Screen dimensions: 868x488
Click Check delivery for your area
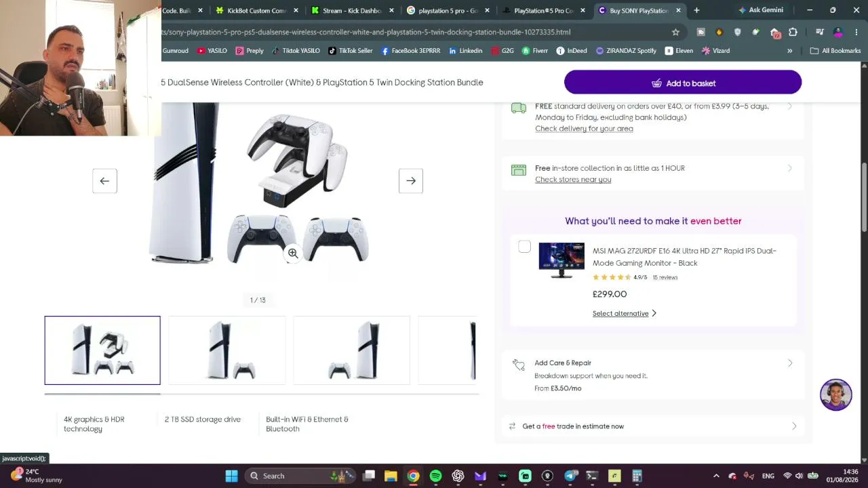(x=584, y=129)
